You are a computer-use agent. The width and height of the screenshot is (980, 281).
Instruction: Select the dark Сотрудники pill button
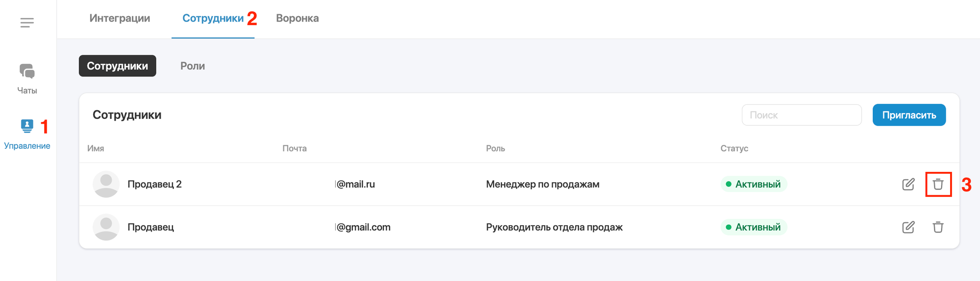[x=118, y=66]
